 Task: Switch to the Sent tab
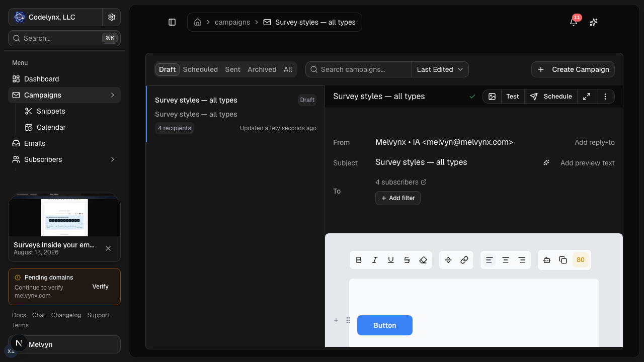(232, 69)
